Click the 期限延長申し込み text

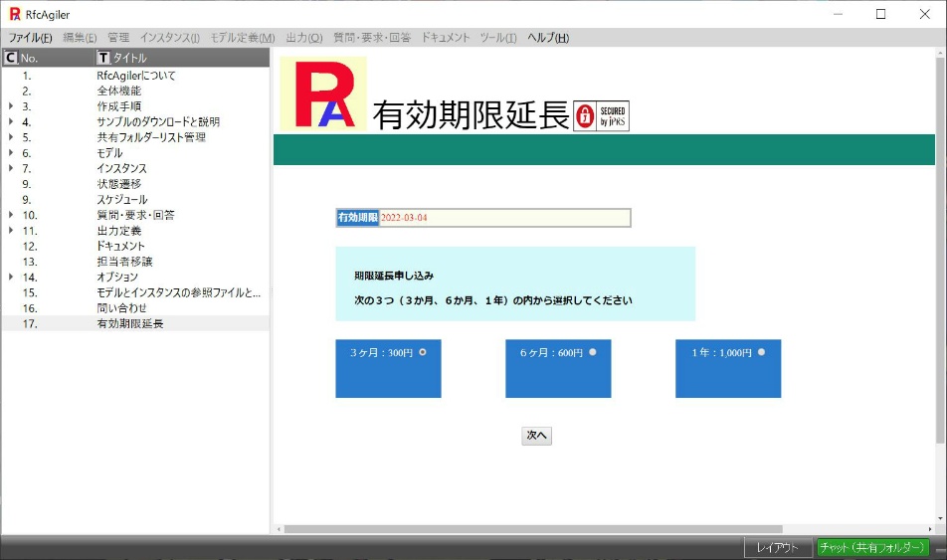click(394, 276)
